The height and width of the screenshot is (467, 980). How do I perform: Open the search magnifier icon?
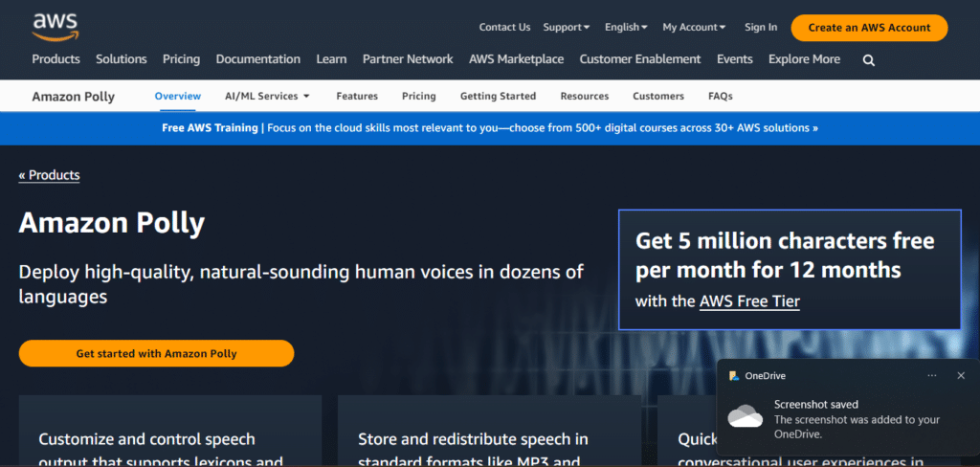pyautogui.click(x=868, y=60)
